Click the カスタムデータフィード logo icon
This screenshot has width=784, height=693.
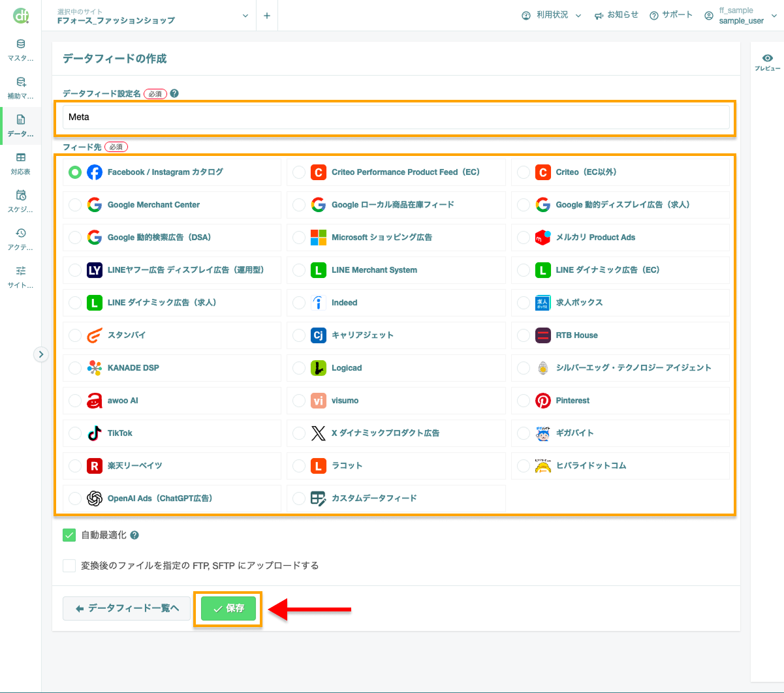click(x=319, y=499)
